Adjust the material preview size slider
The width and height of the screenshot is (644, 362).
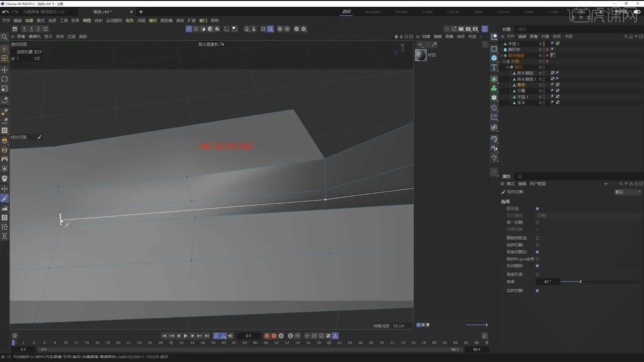(487, 325)
